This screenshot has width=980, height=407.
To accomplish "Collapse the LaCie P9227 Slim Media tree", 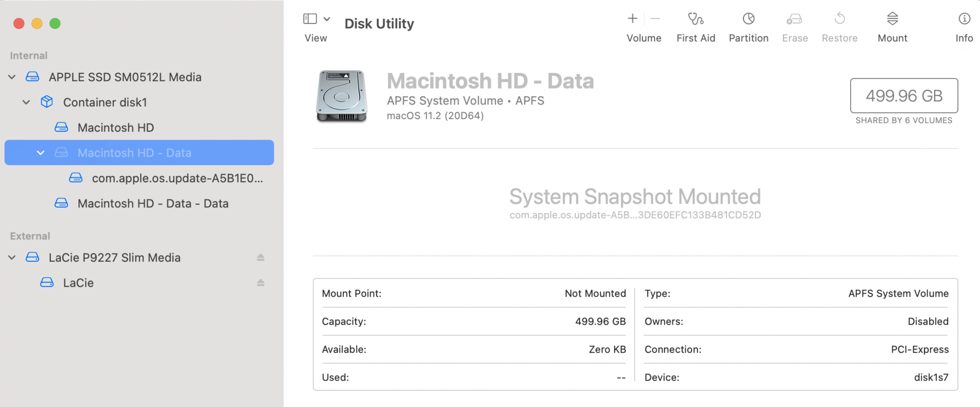I will [x=12, y=257].
